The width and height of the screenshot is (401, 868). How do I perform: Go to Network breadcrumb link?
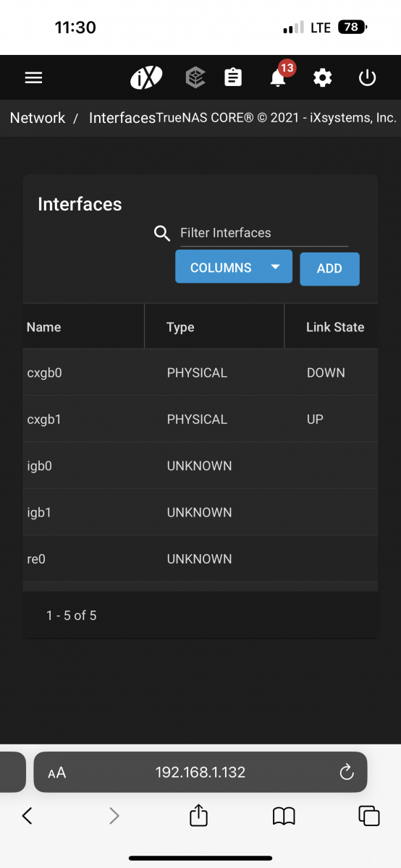(x=38, y=118)
